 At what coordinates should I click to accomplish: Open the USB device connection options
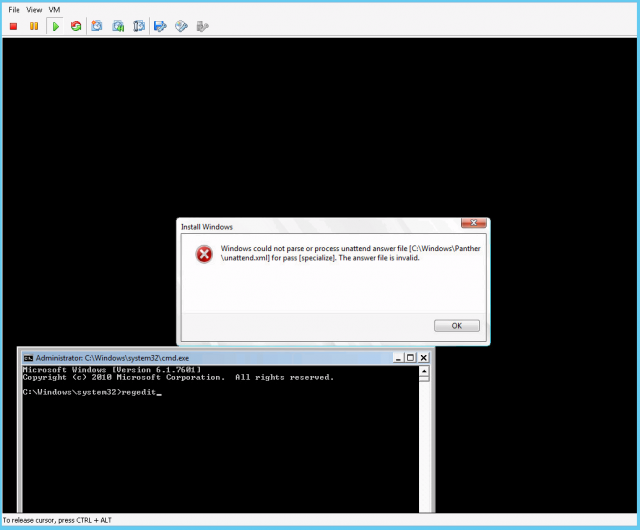[x=202, y=26]
